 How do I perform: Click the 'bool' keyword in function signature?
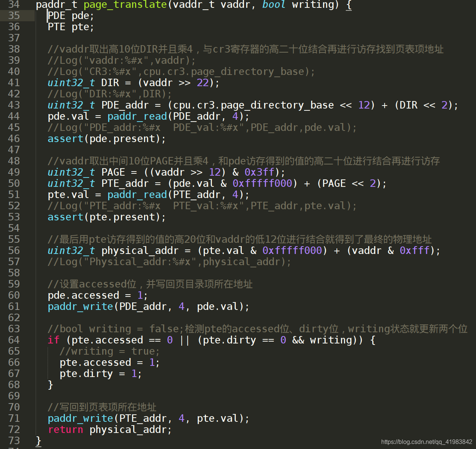(274, 5)
